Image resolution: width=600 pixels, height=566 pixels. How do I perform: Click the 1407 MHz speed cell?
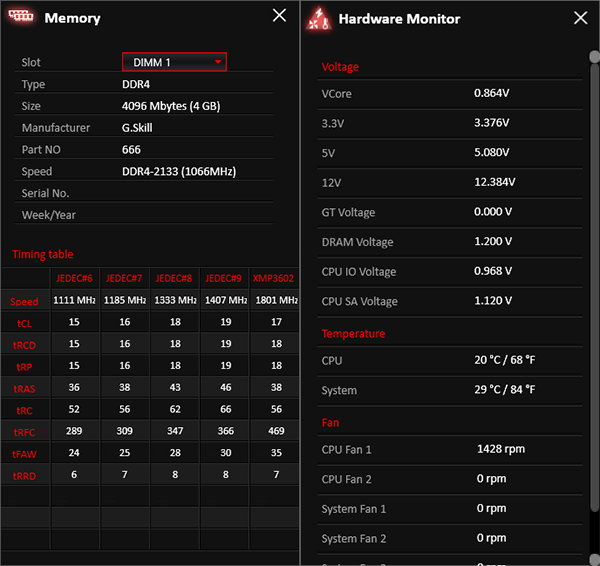(226, 300)
